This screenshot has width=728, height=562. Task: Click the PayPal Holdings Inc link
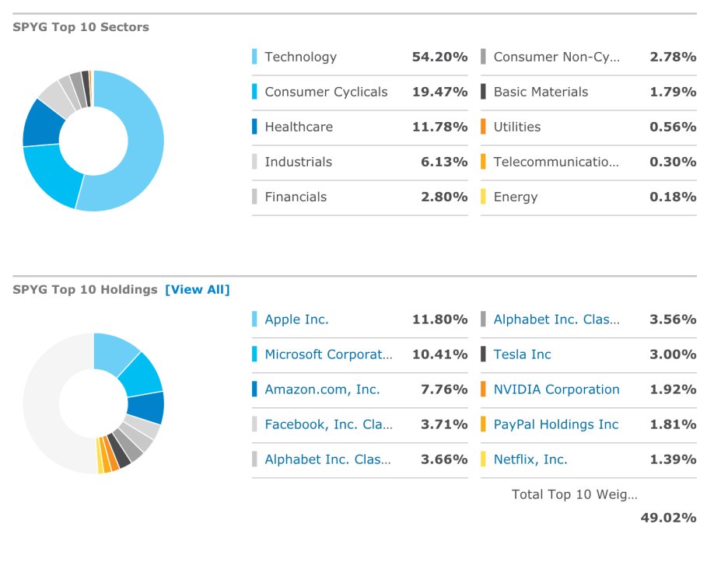coord(556,424)
